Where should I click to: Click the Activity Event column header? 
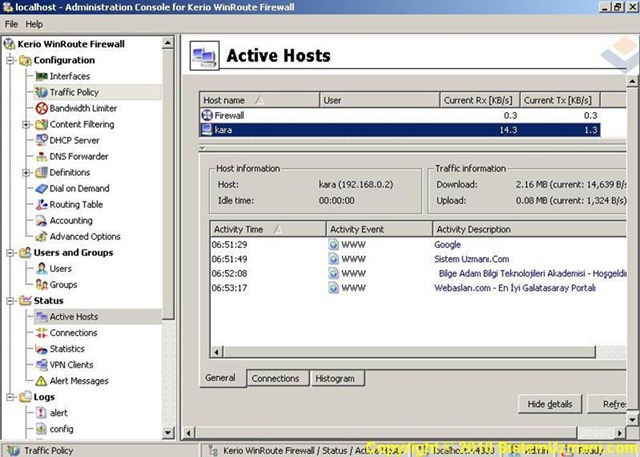(x=379, y=229)
